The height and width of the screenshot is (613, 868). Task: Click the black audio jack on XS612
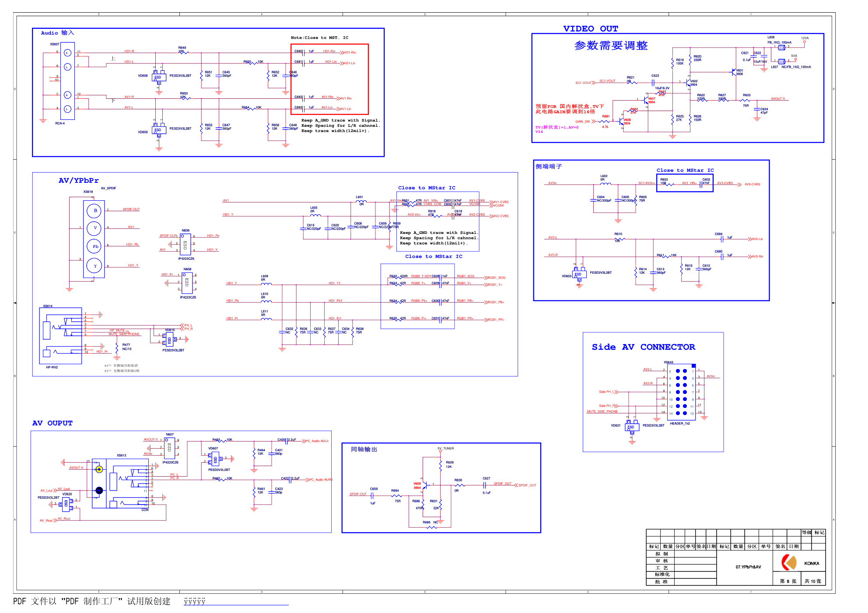[x=99, y=491]
